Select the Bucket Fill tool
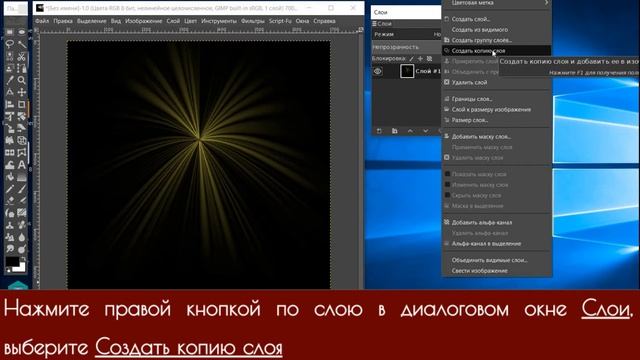 click(x=10, y=177)
